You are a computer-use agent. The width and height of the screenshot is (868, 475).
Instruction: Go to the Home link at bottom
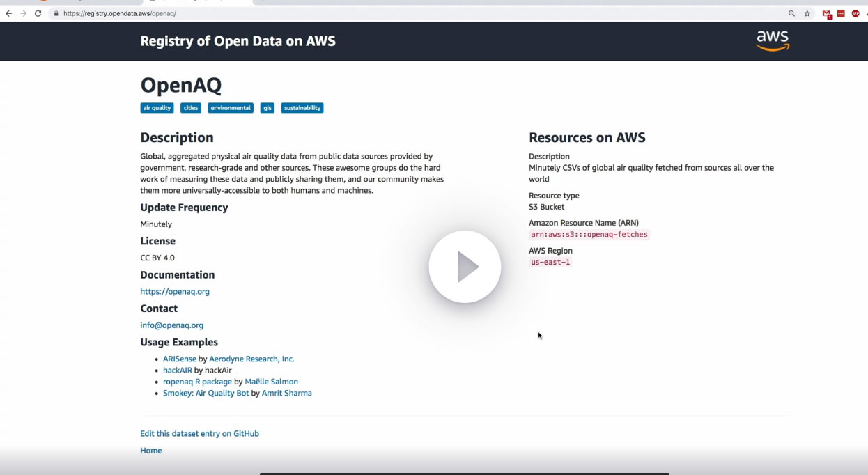click(151, 451)
